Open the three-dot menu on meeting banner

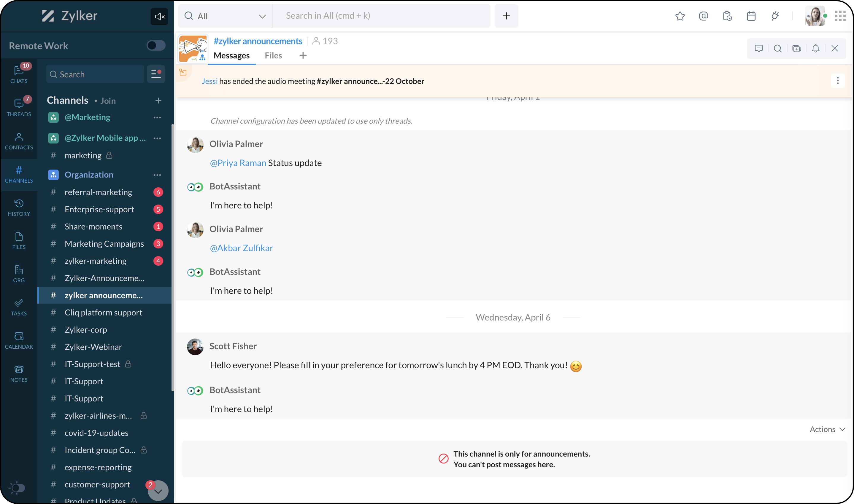[x=837, y=81]
